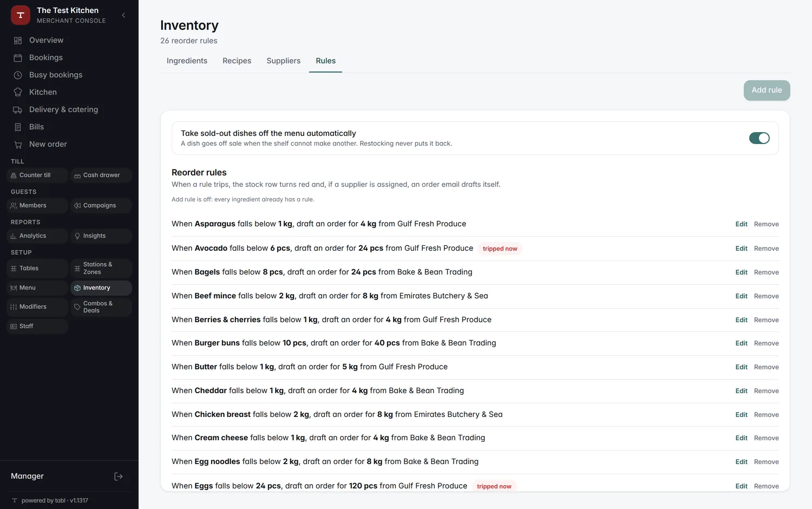This screenshot has width=812, height=509.
Task: Click the Bills receipt icon
Action: click(x=18, y=127)
